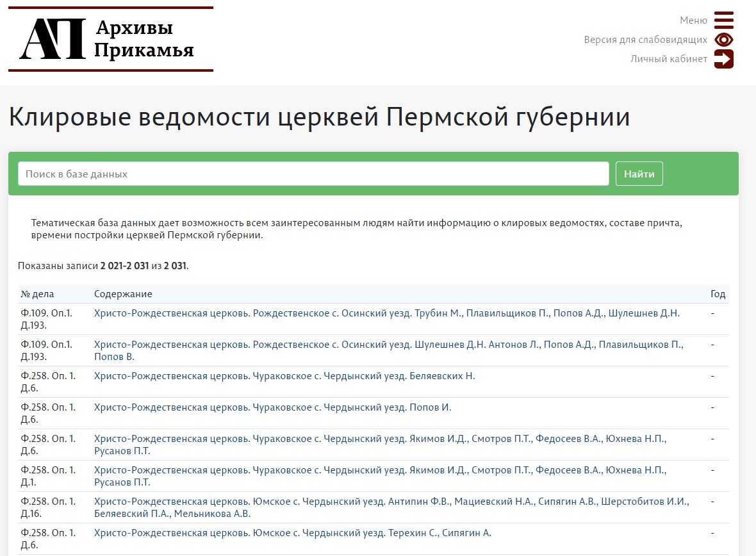Screen dimensions: 756x556
Task: Open the Юмское record listing Терехин С.
Action: point(292,533)
